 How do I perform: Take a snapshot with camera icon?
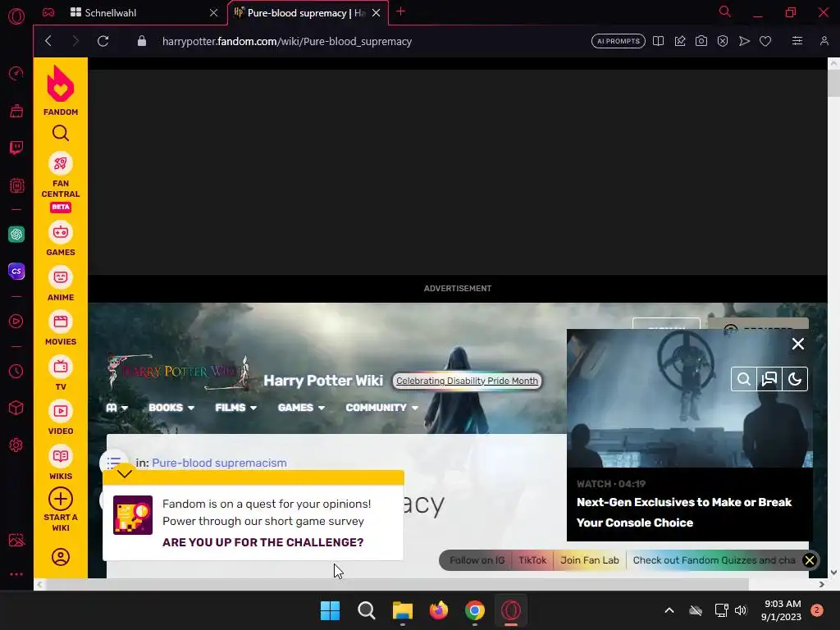[x=701, y=41]
